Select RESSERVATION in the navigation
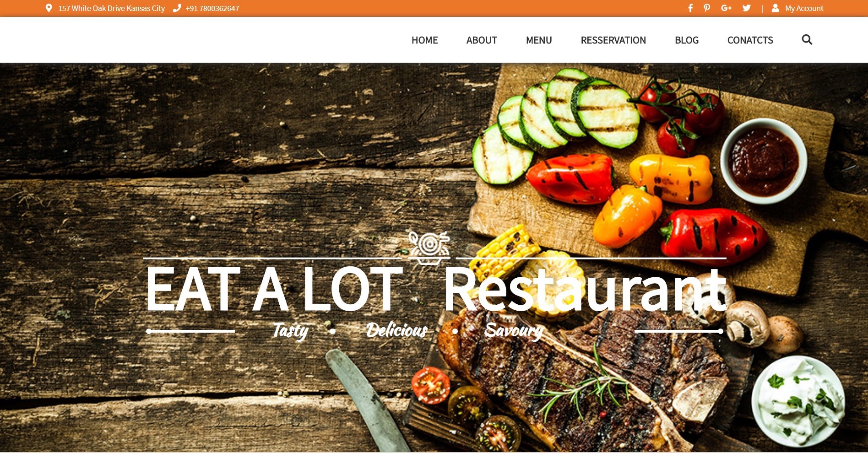Screen dimensions: 868x453 [x=613, y=40]
